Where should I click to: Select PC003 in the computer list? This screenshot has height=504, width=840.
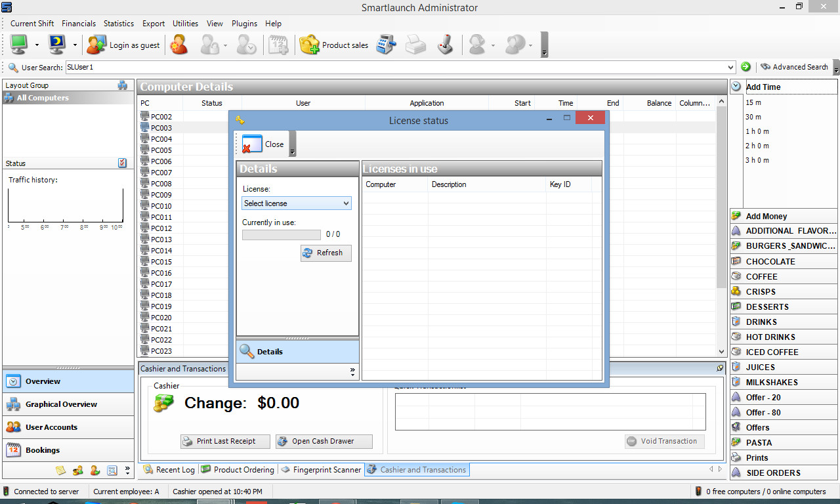[161, 128]
